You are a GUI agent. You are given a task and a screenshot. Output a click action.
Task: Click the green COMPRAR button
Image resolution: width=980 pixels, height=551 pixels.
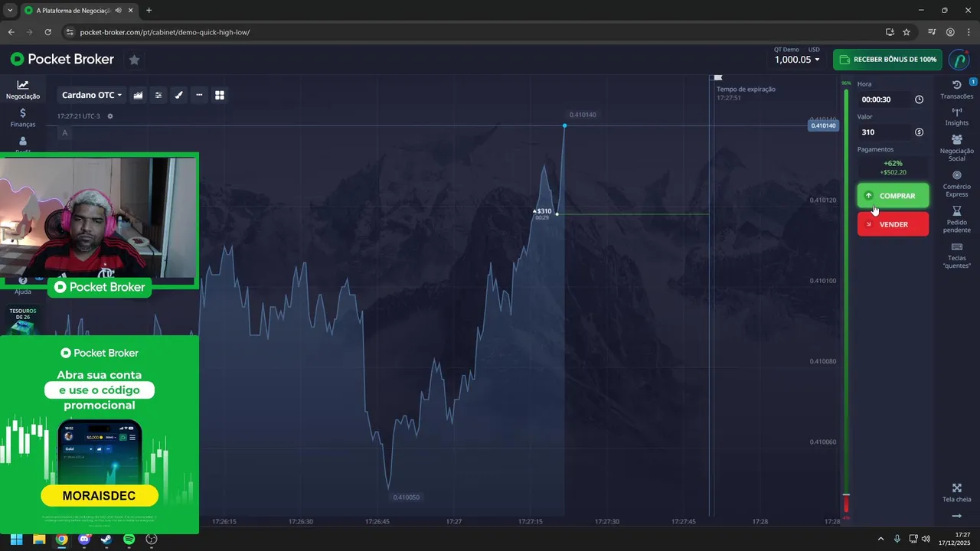coord(893,196)
